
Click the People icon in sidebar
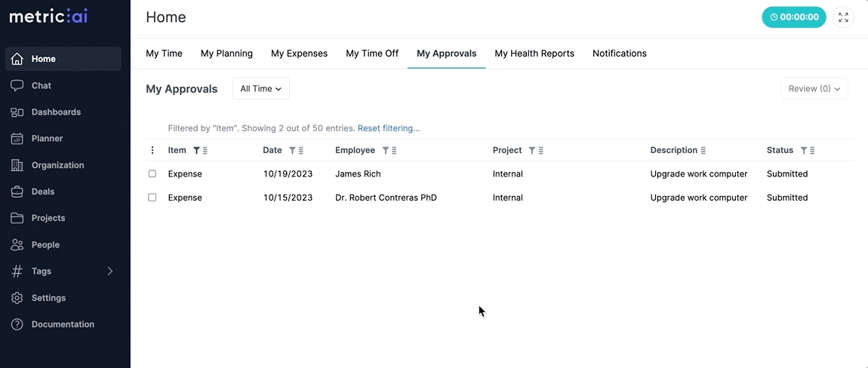[x=17, y=244]
